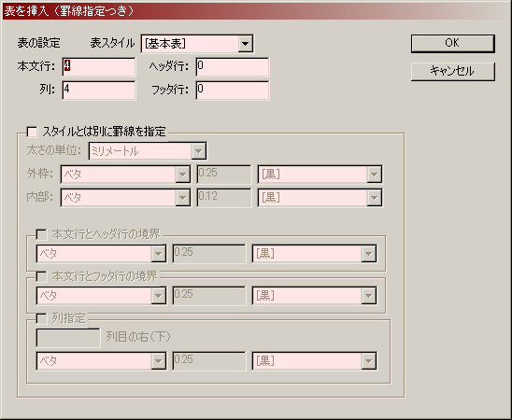
Task: Toggle the 列指定 checkbox
Action: coord(41,318)
